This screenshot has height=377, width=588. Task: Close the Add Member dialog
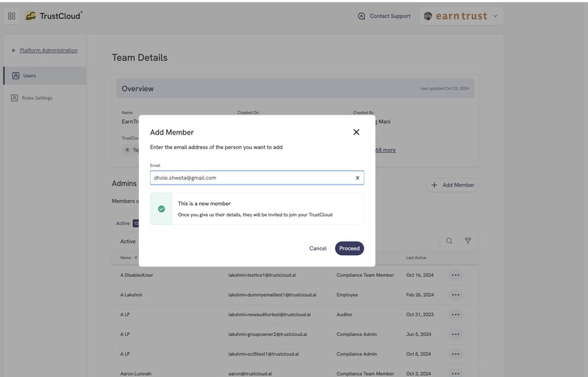pos(356,132)
